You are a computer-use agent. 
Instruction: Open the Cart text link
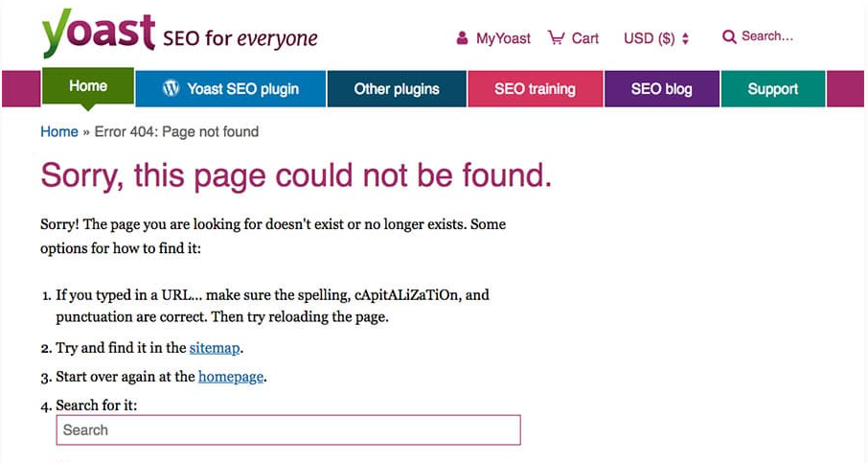(x=584, y=38)
